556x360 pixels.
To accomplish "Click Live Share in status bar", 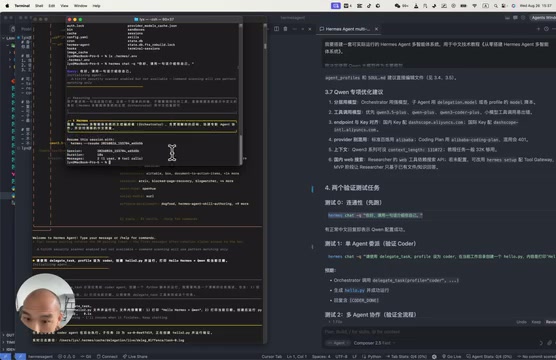I will [135, 356].
